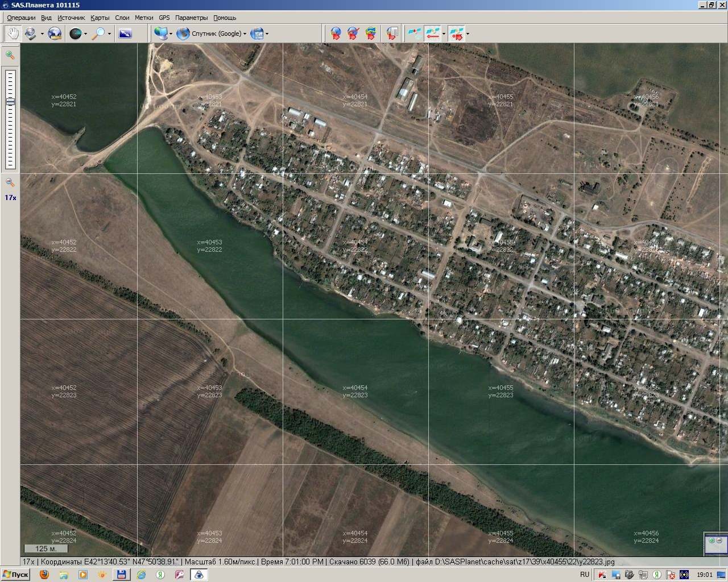Click the zoom in magnifier above slider
This screenshot has height=582, width=728.
[x=10, y=55]
